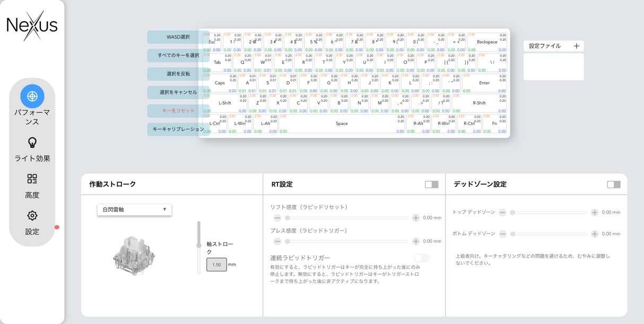Click the 1.50 stroke value input field
The width and height of the screenshot is (644, 324).
(216, 265)
